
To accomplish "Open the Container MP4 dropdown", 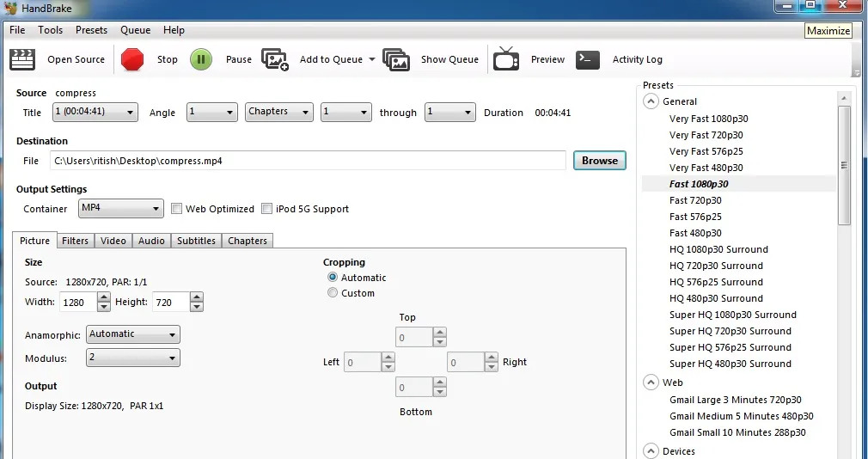I will coord(120,208).
